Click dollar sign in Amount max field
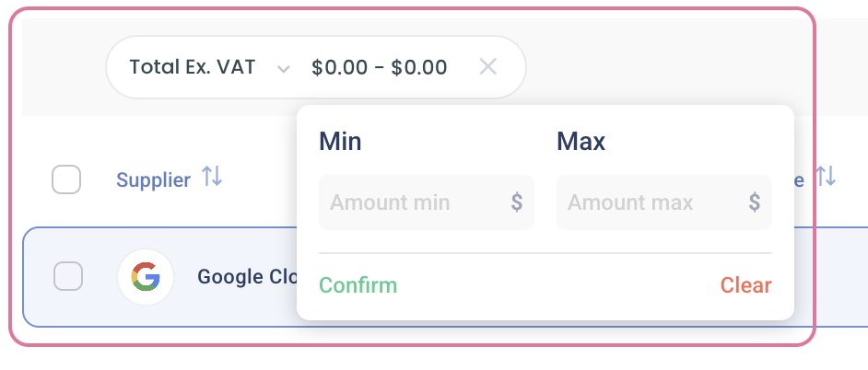 pos(755,202)
